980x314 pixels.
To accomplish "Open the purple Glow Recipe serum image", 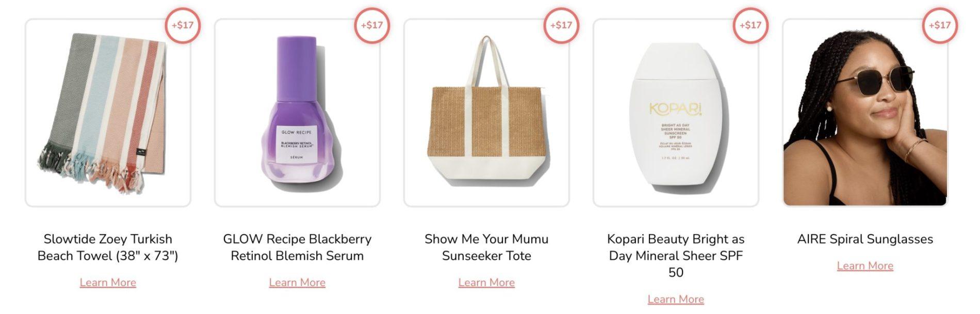I will [x=297, y=114].
